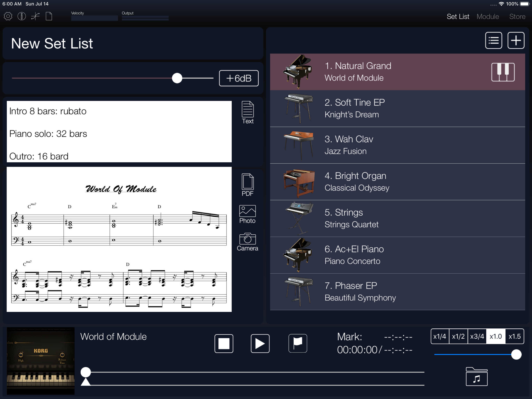The image size is (532, 399).
Task: Open the settings gear icon
Action: (8, 16)
